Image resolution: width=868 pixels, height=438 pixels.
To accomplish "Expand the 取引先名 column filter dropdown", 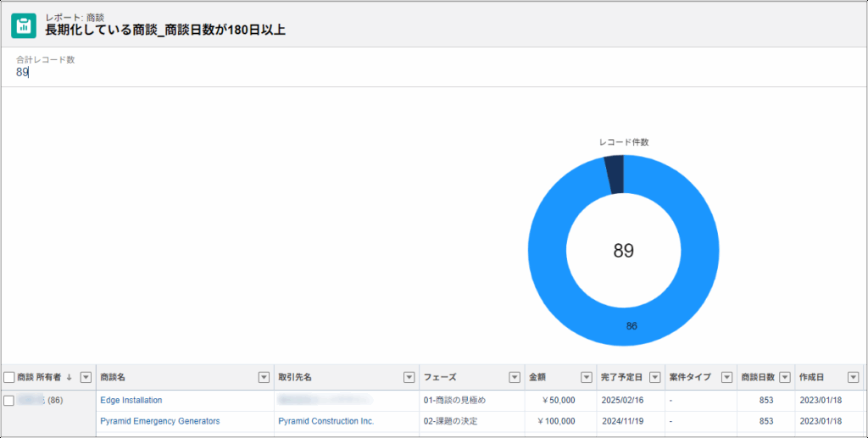I will pyautogui.click(x=408, y=378).
